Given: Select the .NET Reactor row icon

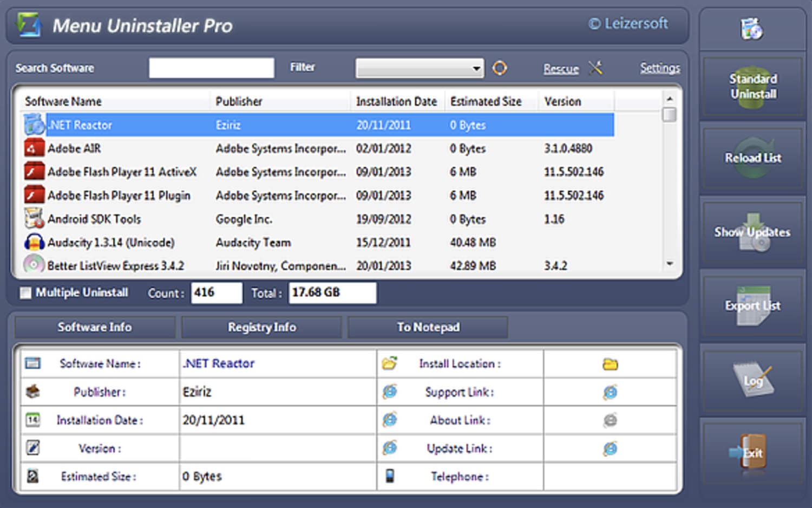Looking at the screenshot, I should coord(34,125).
